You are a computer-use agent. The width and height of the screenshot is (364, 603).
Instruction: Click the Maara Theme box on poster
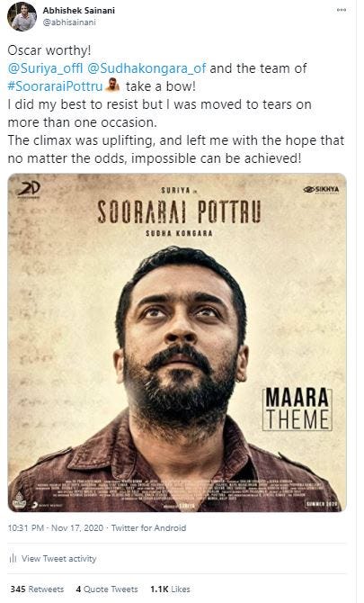(297, 409)
